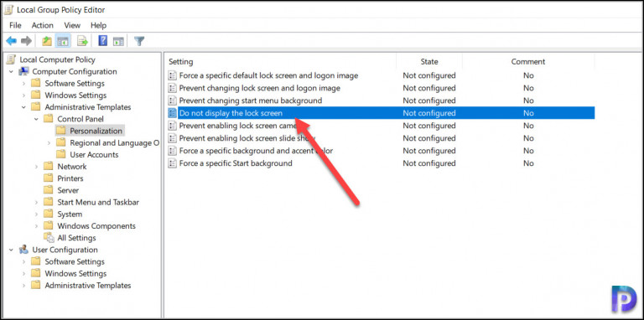
Task: Select All Settings in the tree
Action: (x=76, y=238)
